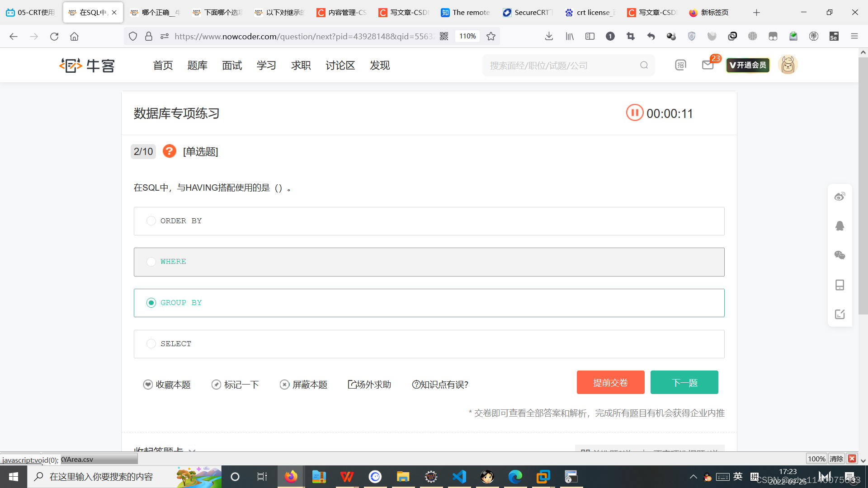The image size is (868, 488).
Task: Click the avatar/profile icon top right
Action: (x=789, y=65)
